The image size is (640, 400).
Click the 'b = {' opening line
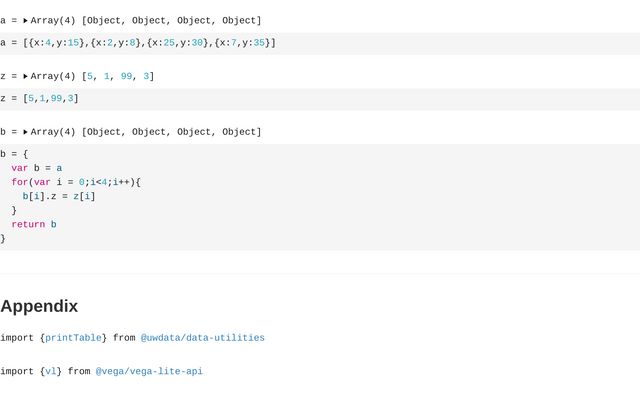(x=14, y=154)
